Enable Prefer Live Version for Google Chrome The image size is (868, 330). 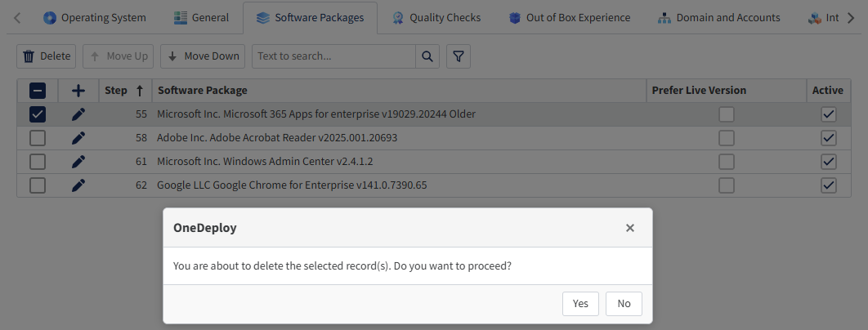pos(726,185)
